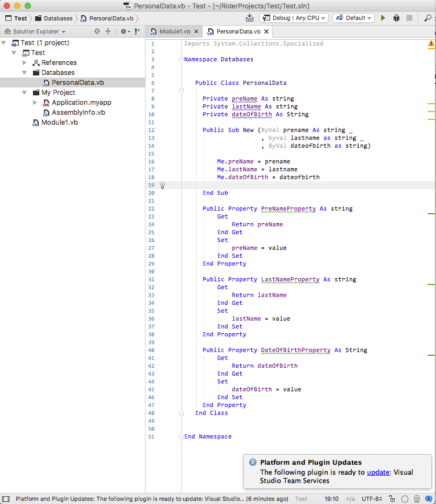Image resolution: width=436 pixels, height=504 pixels.
Task: Click 'Platform and Plugin Updates' popup title
Action: point(311,462)
